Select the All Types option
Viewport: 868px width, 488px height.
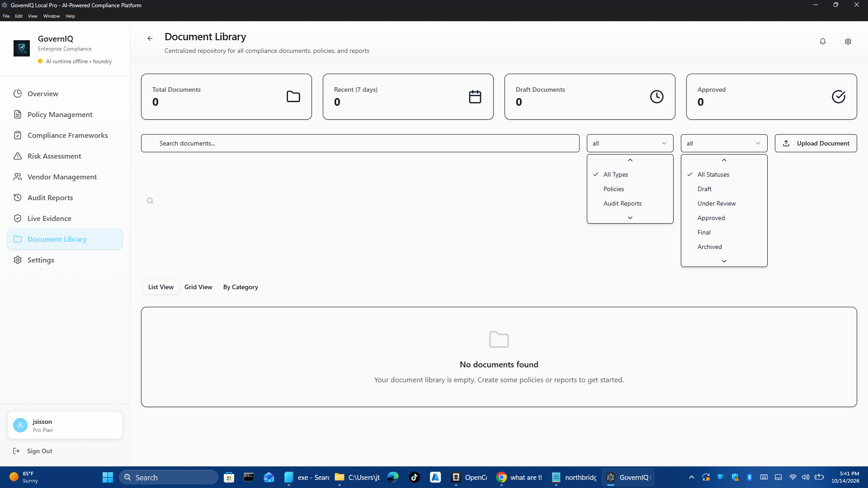click(x=630, y=174)
